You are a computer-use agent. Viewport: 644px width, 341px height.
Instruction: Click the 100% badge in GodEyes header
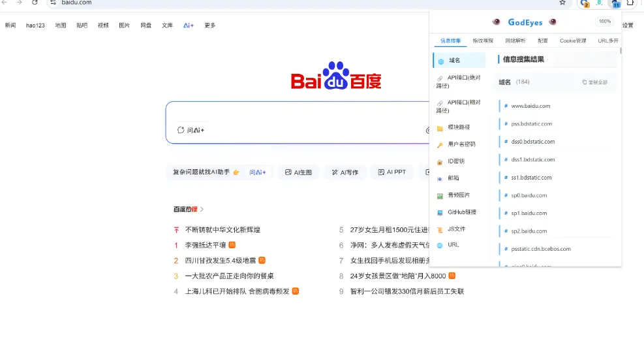click(605, 22)
